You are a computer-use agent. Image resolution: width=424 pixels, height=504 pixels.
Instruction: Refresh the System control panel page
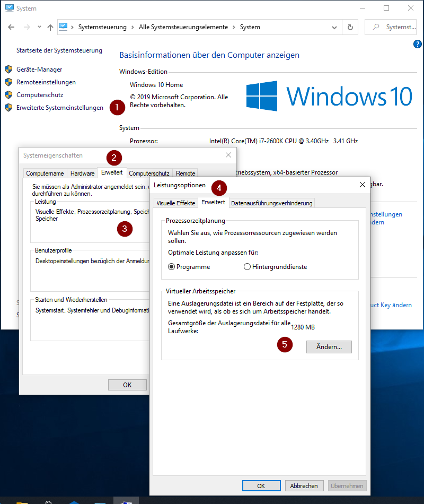coord(350,27)
